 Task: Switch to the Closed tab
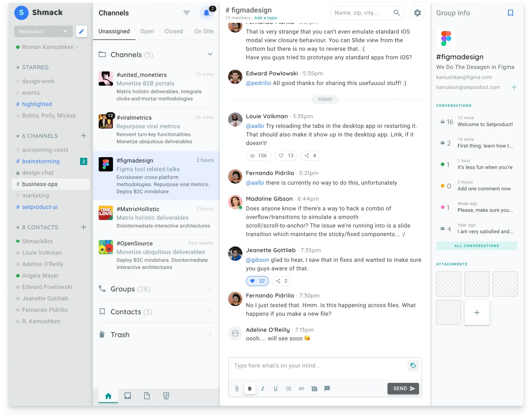(x=173, y=31)
